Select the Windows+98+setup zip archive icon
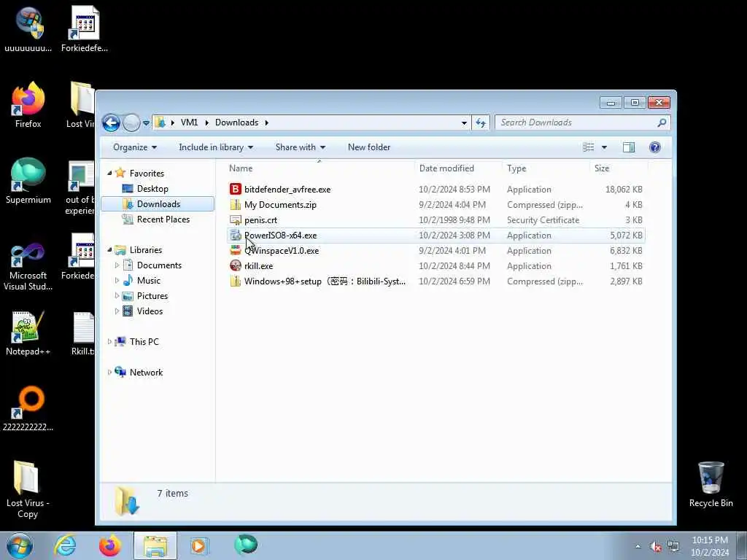 (236, 281)
